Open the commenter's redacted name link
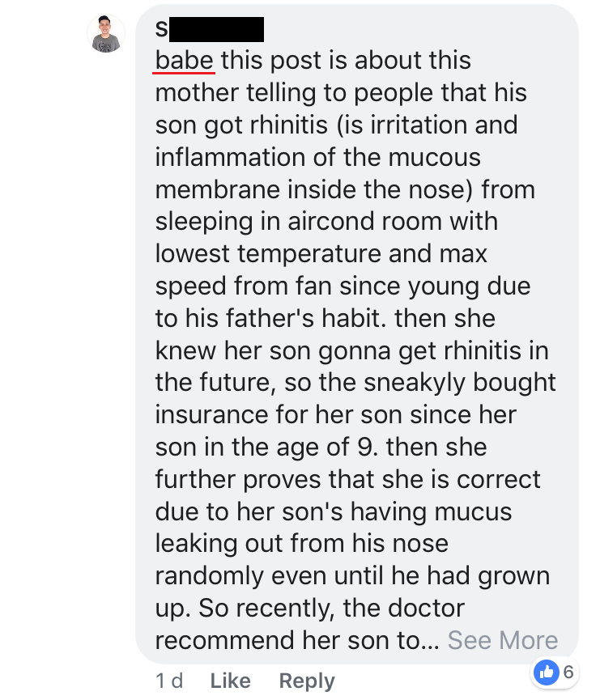The height and width of the screenshot is (700, 600). tap(210, 29)
